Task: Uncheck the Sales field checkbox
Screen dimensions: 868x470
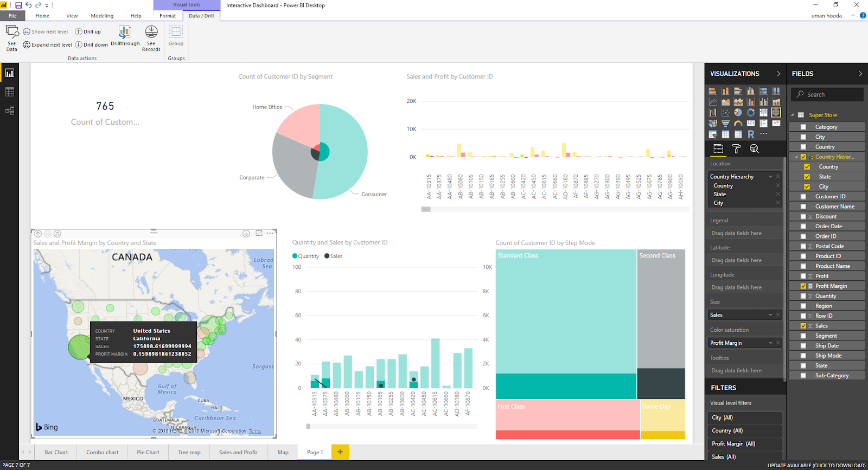Action: [x=803, y=326]
